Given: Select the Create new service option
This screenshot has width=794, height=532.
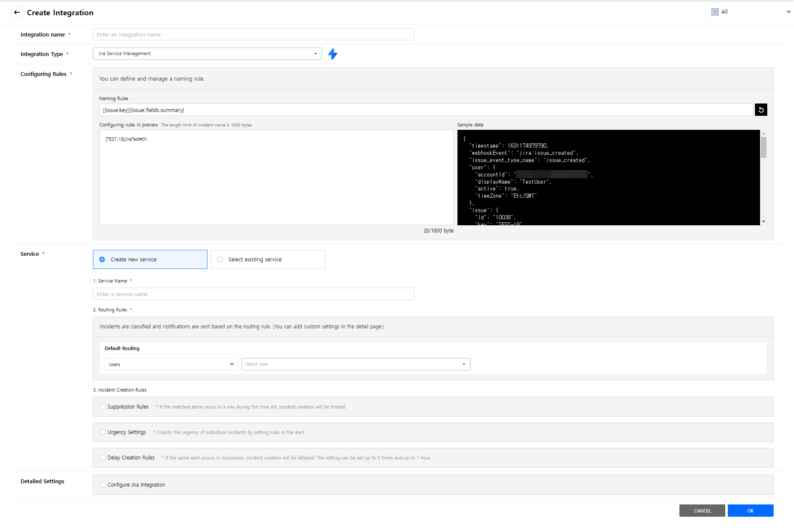Looking at the screenshot, I should [102, 259].
